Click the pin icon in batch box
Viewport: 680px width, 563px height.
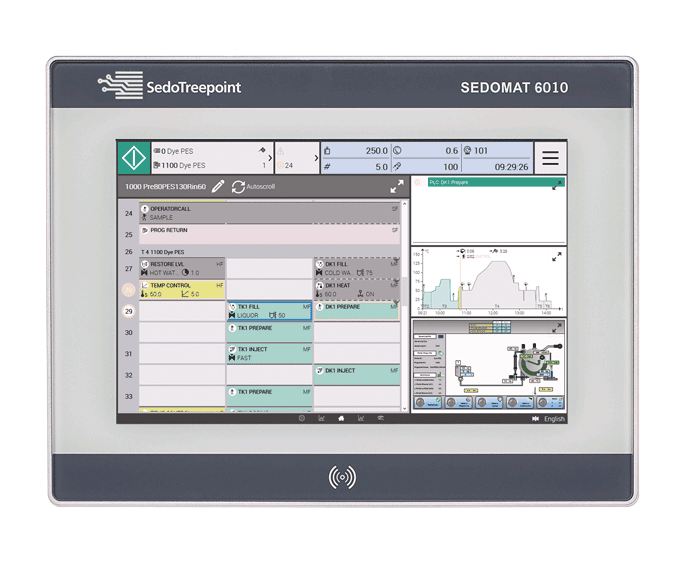click(x=262, y=150)
